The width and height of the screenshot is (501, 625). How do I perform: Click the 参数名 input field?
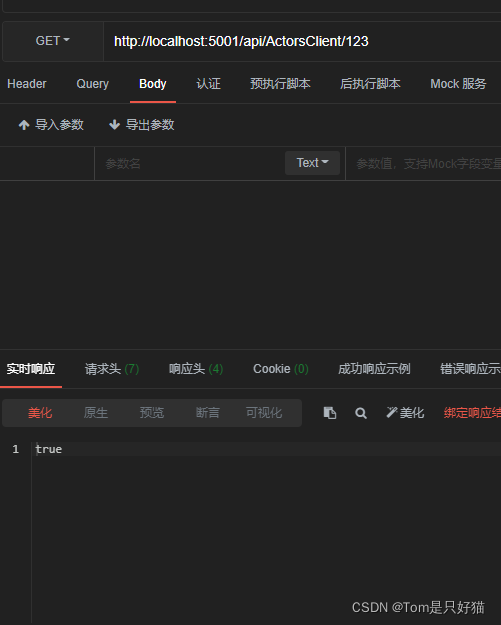pyautogui.click(x=189, y=164)
